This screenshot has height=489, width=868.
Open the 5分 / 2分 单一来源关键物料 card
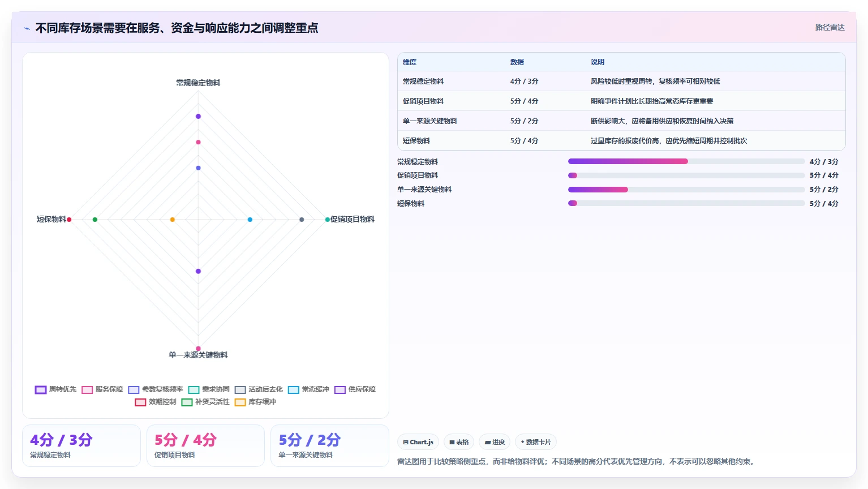(330, 446)
